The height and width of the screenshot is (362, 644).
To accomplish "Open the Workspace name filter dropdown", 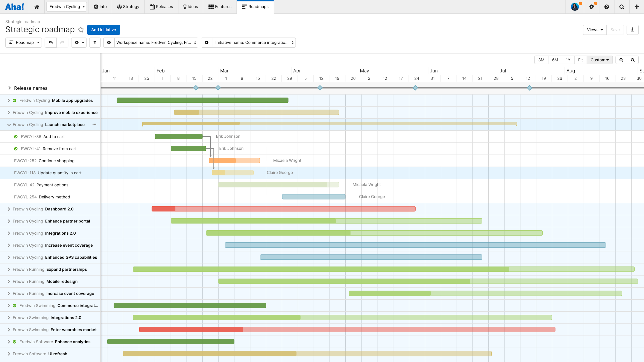I will 156,42.
